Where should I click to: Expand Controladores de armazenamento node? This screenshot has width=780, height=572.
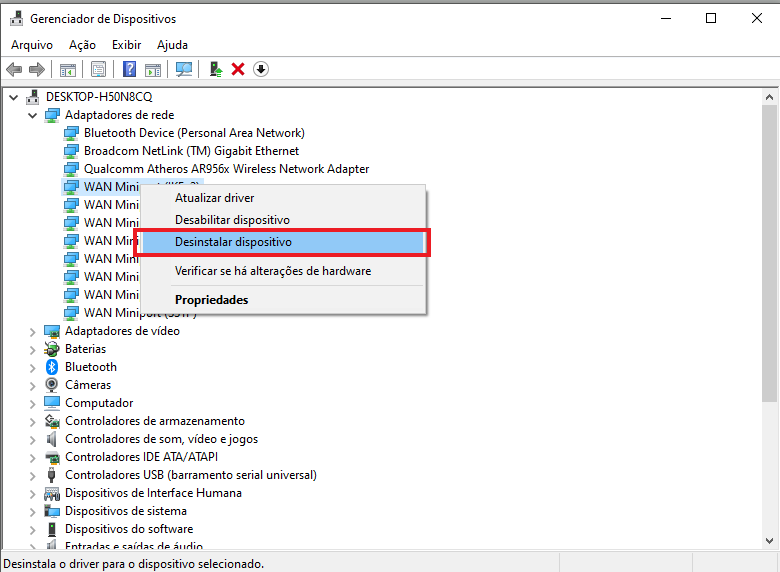click(x=33, y=422)
